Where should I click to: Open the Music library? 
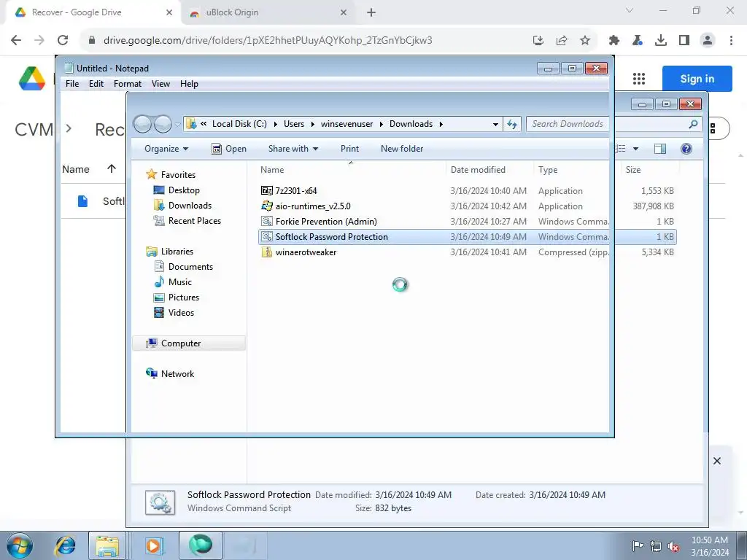pyautogui.click(x=180, y=282)
